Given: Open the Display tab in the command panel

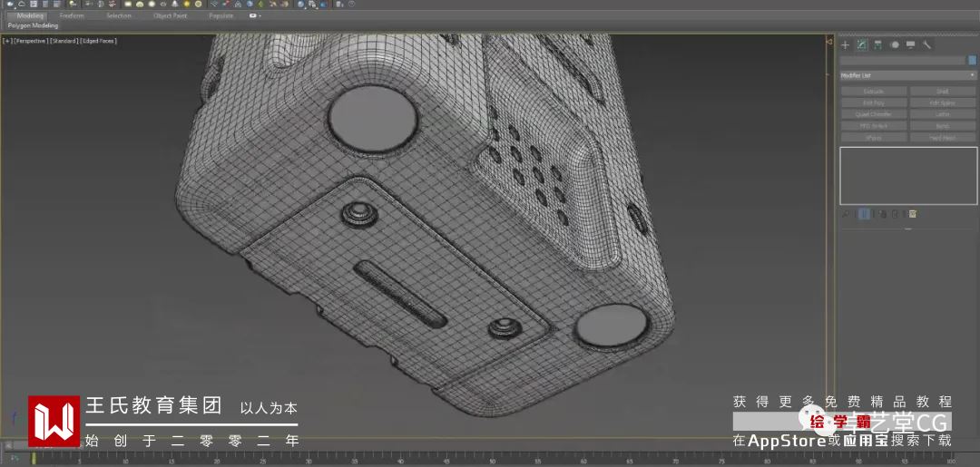Looking at the screenshot, I should 911,45.
